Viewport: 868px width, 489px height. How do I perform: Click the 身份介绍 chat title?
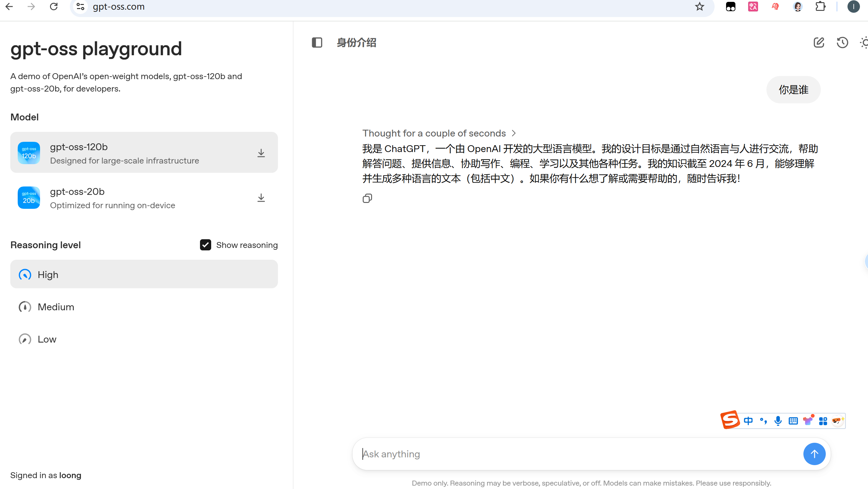[357, 43]
